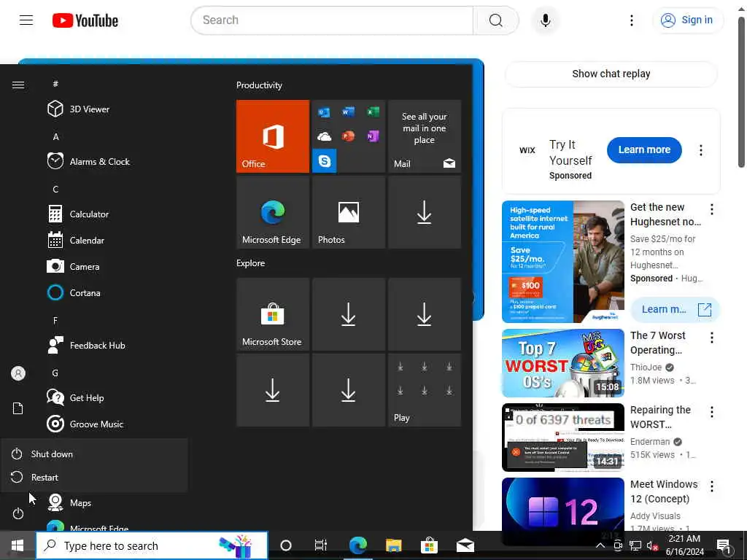
Task: Open the Skype tile in Office group
Action: (325, 161)
